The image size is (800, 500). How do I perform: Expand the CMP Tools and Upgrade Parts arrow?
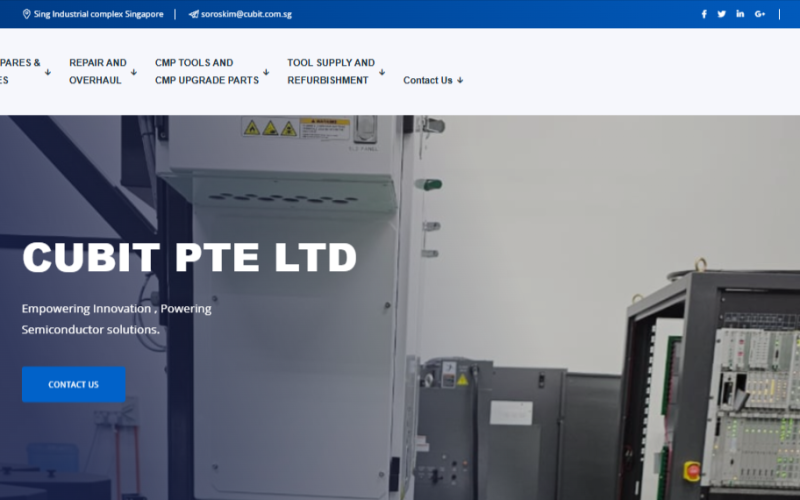click(266, 72)
